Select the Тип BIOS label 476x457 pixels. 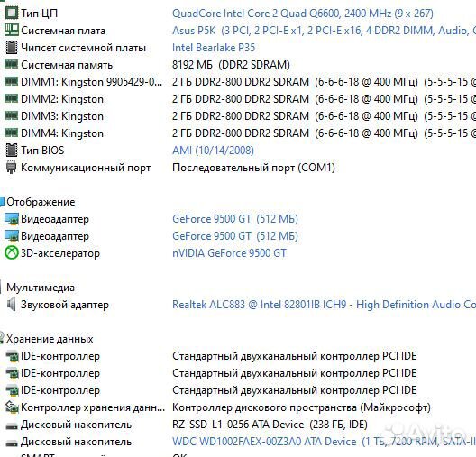tap(42, 151)
